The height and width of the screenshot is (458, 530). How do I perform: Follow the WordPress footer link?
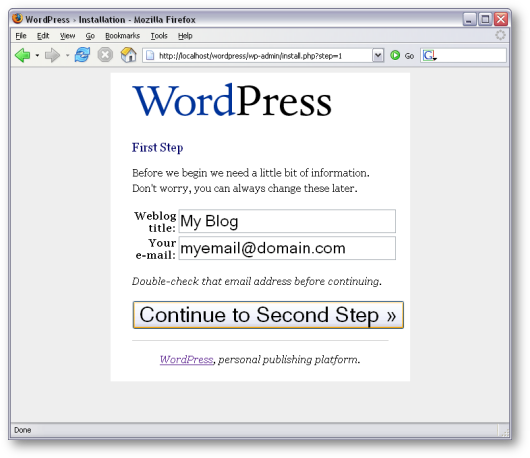186,359
